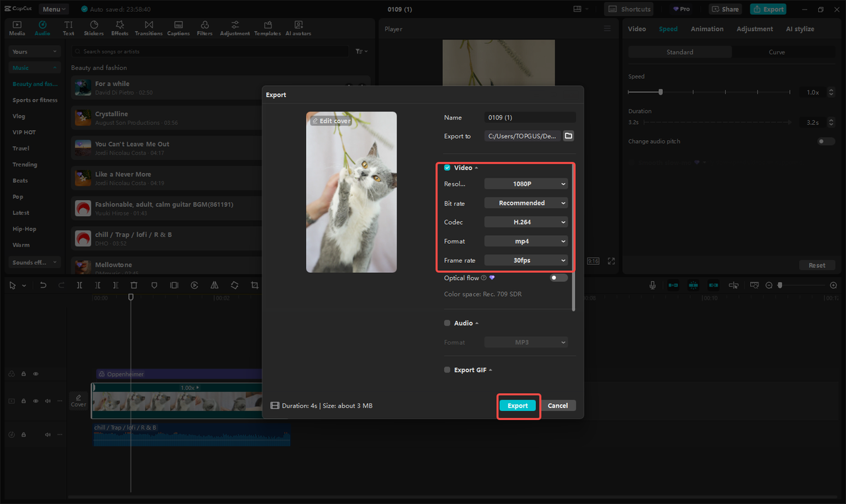Click the Export button in the dialog
846x504 pixels.
click(518, 405)
